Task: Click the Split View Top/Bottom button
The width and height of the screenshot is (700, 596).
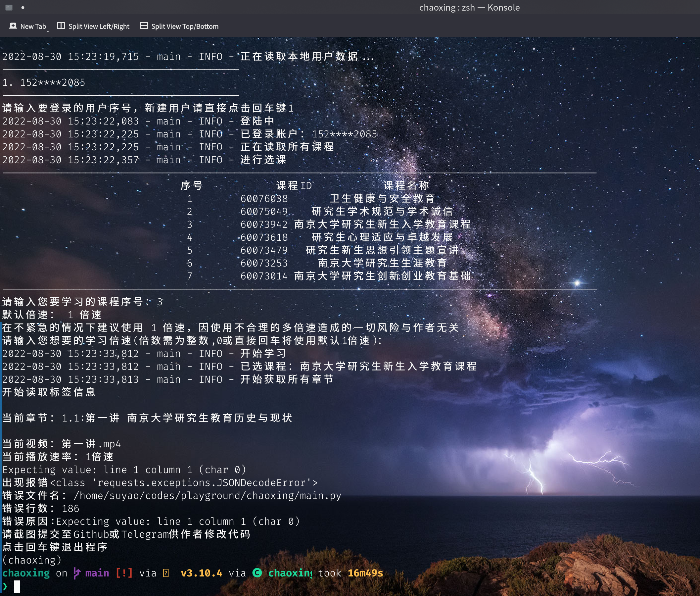Action: tap(179, 26)
